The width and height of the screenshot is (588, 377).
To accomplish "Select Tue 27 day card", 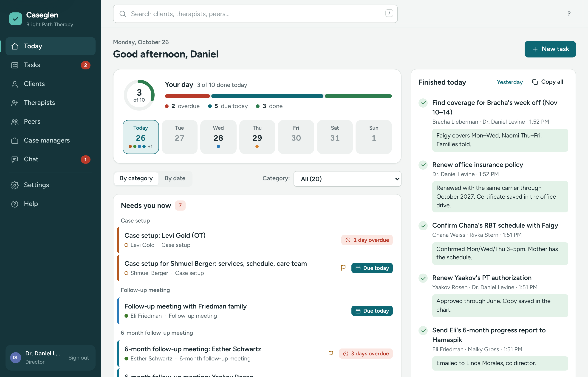I will point(180,137).
